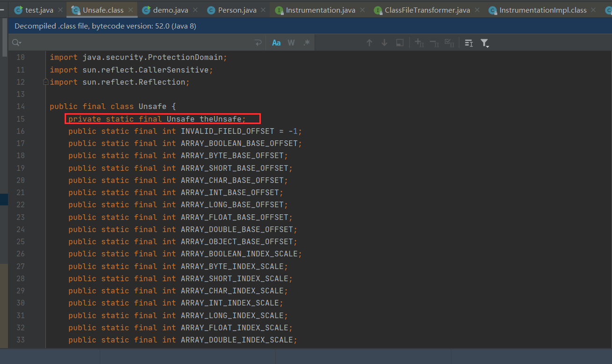The height and width of the screenshot is (364, 612).
Task: Click 'ARRAY_LONG_BASE_OFFSET' identifier
Action: tap(232, 204)
